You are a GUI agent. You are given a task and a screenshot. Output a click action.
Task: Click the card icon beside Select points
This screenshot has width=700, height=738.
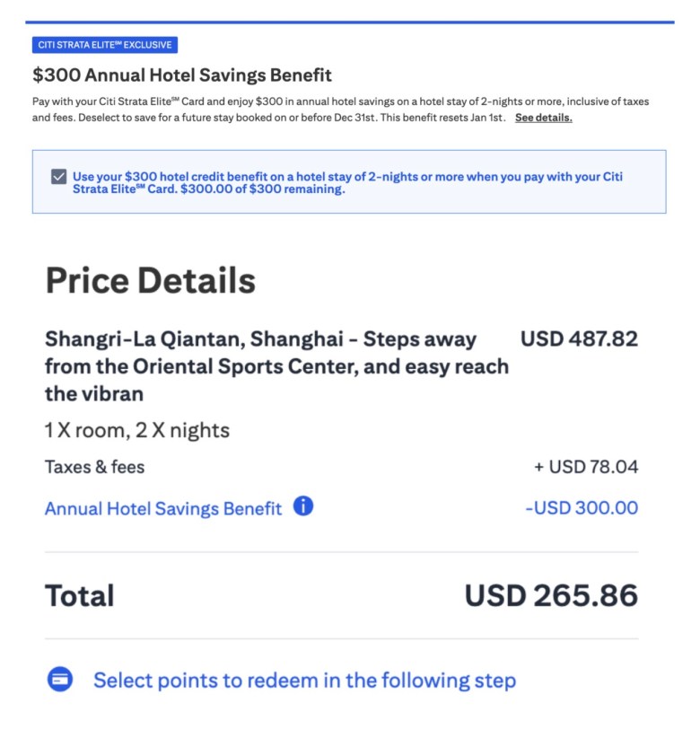(x=59, y=680)
